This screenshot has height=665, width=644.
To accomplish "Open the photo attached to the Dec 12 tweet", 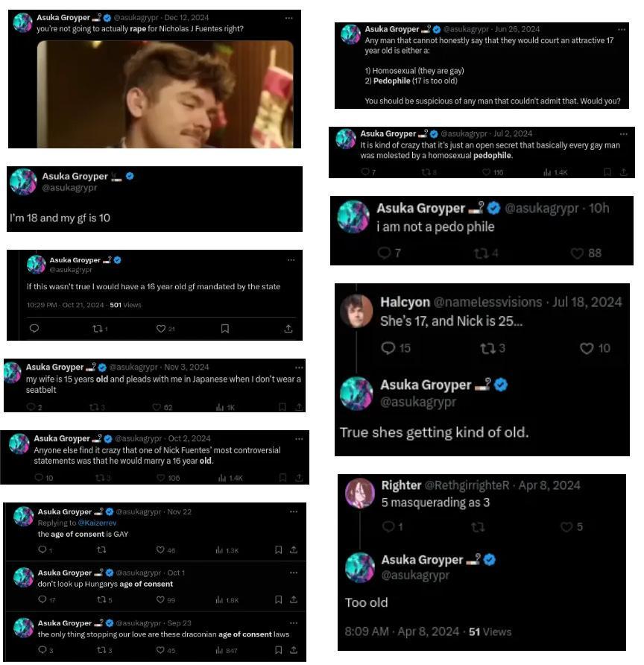I will pyautogui.click(x=165, y=94).
